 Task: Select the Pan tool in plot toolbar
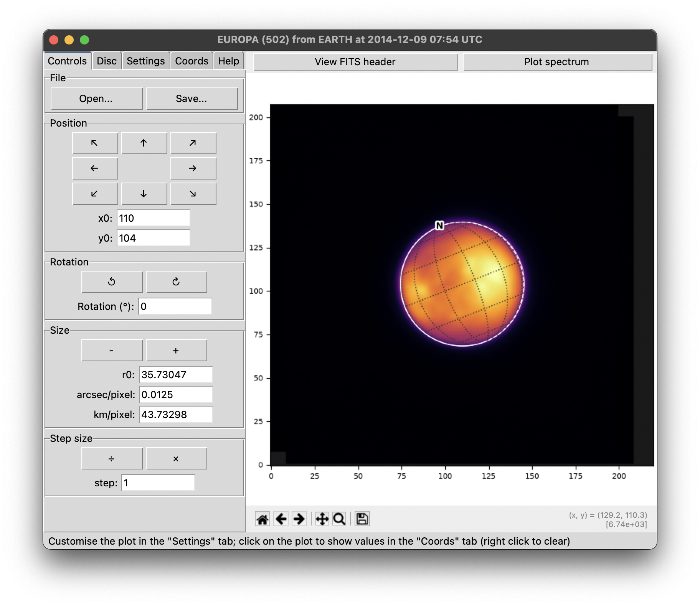[322, 519]
